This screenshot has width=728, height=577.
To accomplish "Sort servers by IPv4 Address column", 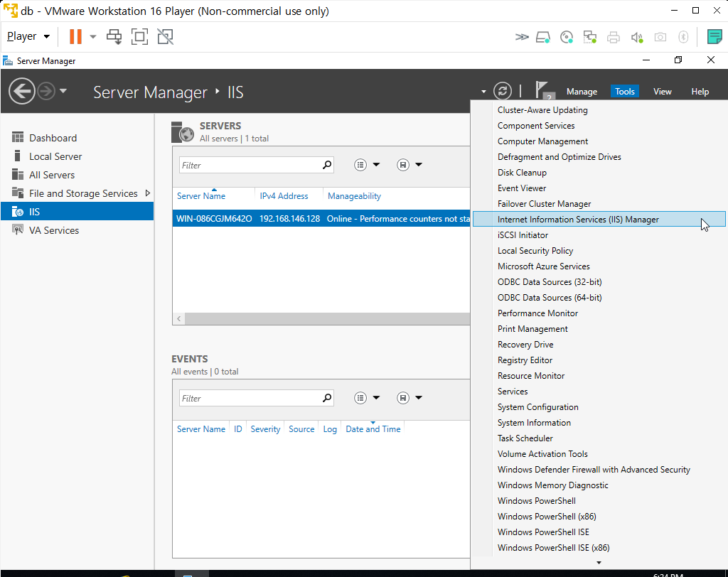I will point(284,196).
